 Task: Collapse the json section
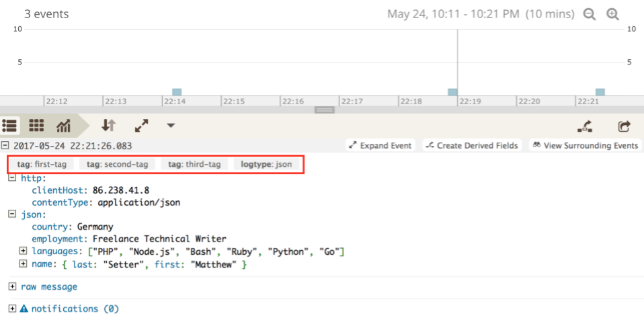tap(12, 214)
